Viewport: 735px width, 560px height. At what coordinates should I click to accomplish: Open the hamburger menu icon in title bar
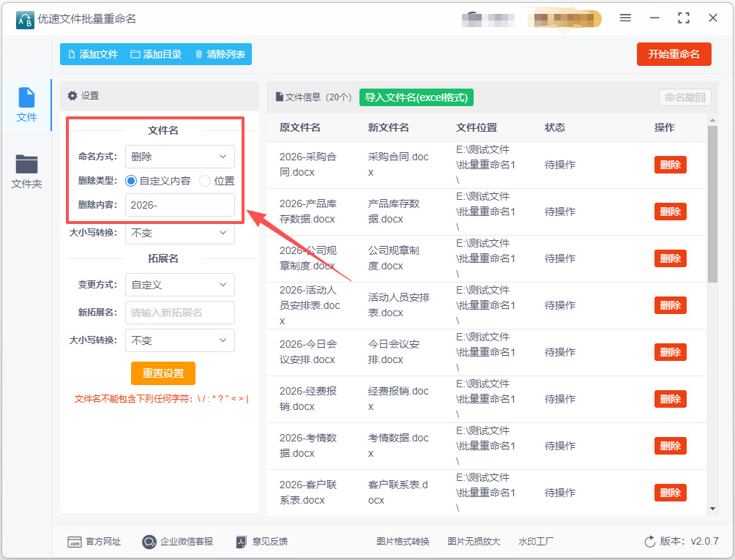(625, 18)
